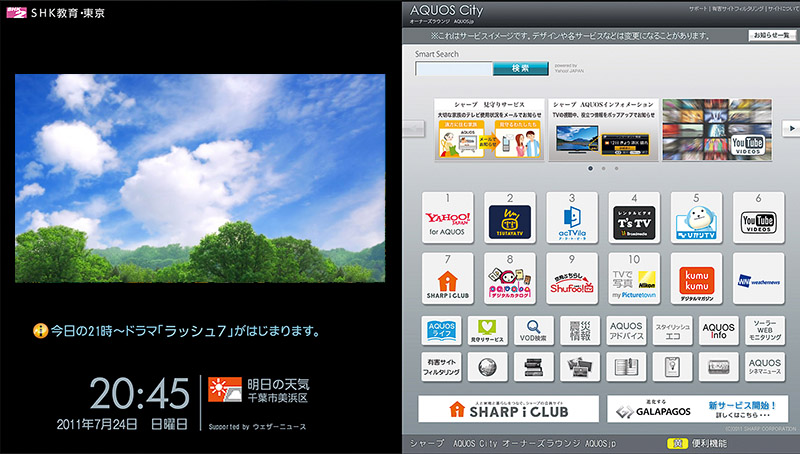Viewport: 800px width, 454px height.
Task: Open the VOD検索 magnifier icon
Action: pos(534,331)
